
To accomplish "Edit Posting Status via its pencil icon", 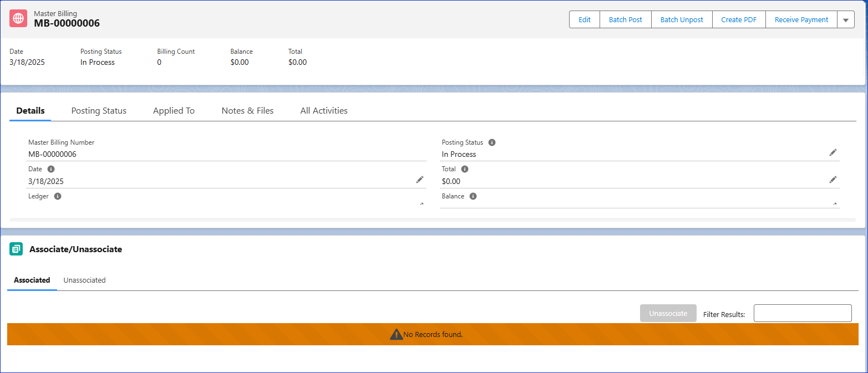I will click(x=833, y=152).
